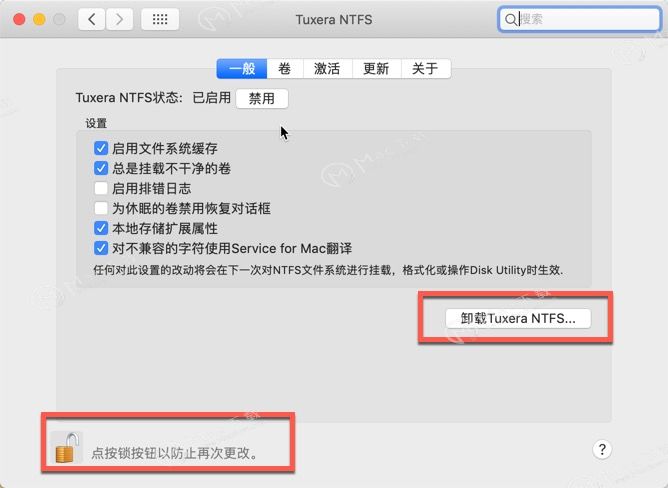Click the Tuxera NTFS状态 label
The width and height of the screenshot is (668, 488).
pyautogui.click(x=129, y=98)
